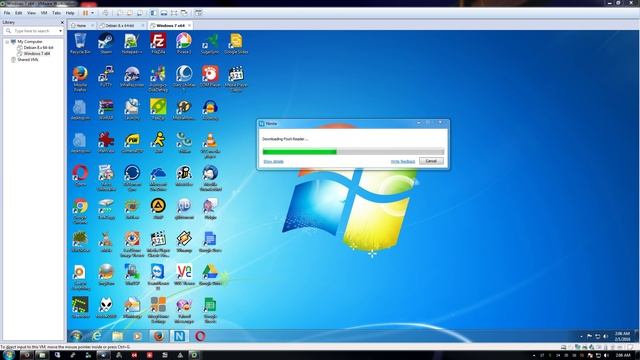Enter full screen mode from VMware toolbar

[x=174, y=13]
